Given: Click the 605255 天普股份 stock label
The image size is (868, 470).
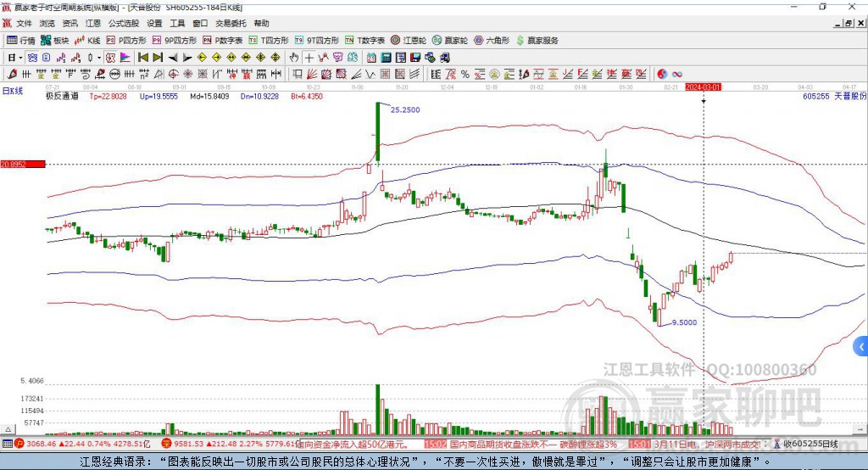Looking at the screenshot, I should [x=835, y=96].
